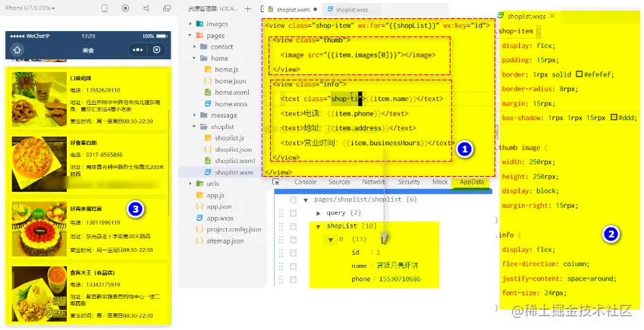Collapse the pages folder
Screen dimensions: 644x330
190,36
